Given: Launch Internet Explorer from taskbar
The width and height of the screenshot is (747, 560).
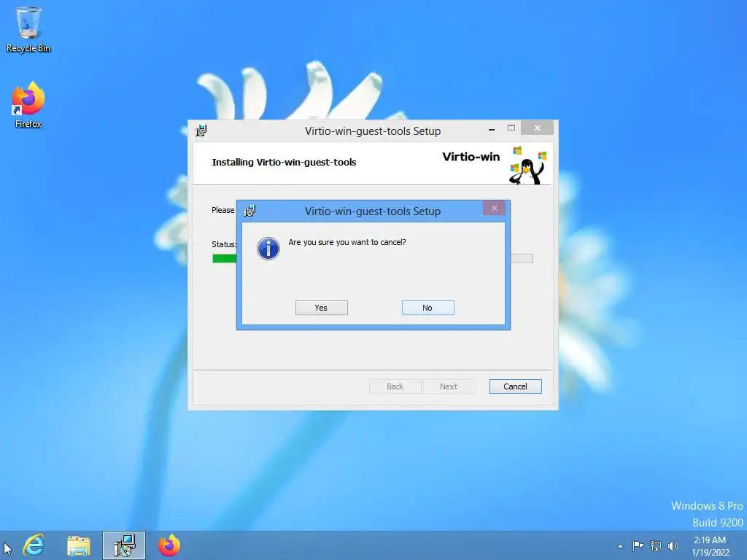Looking at the screenshot, I should click(x=34, y=545).
